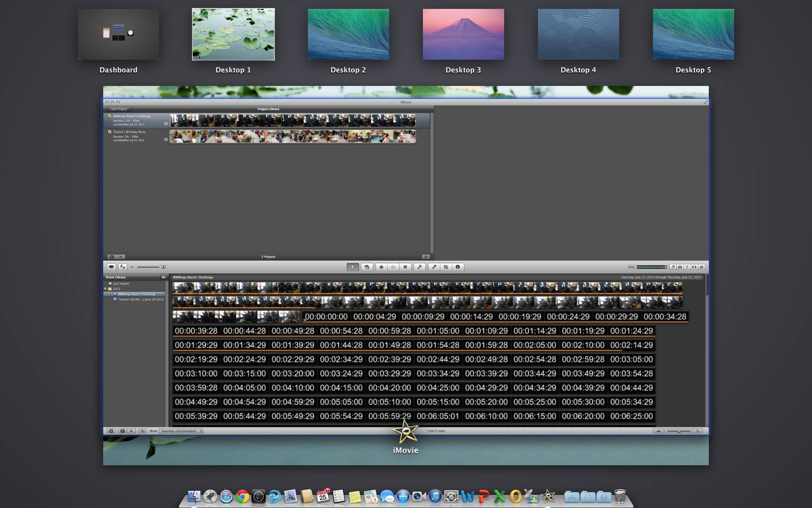Select BWWings Blazin' Challenge project row
The width and height of the screenshot is (812, 508).
tap(266, 120)
